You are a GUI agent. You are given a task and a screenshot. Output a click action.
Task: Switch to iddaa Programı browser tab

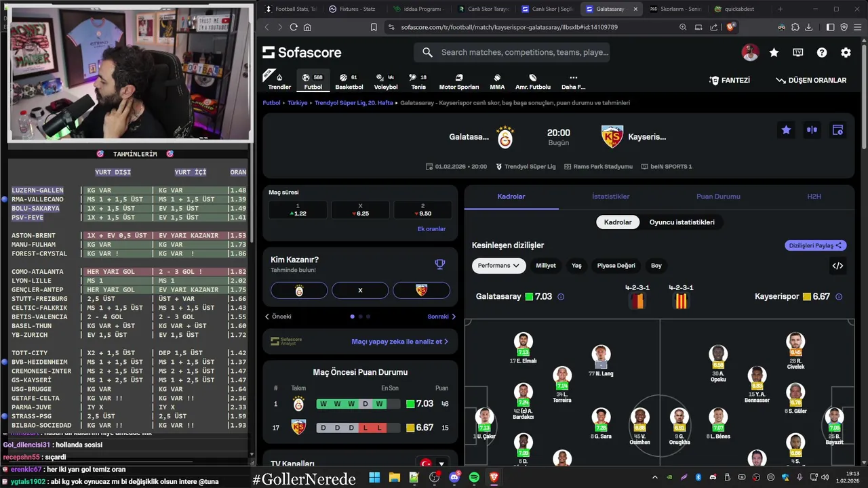pos(417,9)
